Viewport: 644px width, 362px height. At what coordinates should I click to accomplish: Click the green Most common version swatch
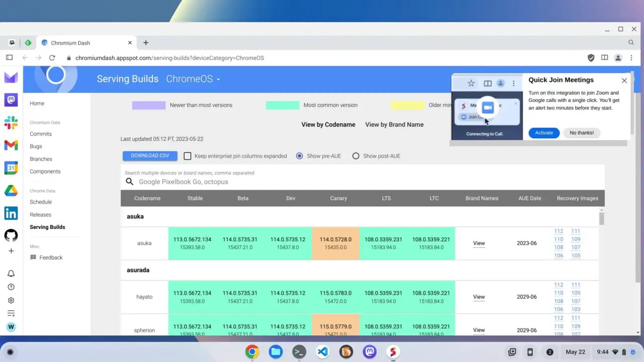tap(282, 106)
